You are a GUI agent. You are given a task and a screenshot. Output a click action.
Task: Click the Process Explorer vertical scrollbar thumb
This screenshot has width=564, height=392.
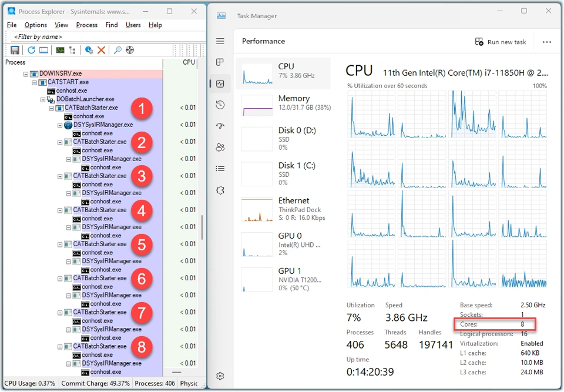point(202,227)
